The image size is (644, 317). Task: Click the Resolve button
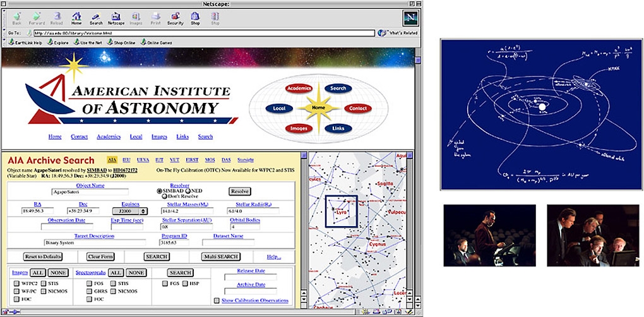pyautogui.click(x=239, y=191)
